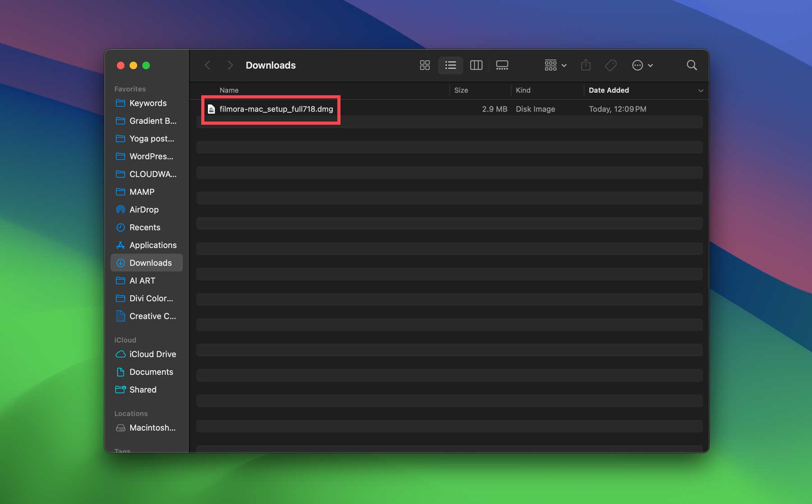Click the Disk Image kind cell
Screen dimensions: 812x504
coord(535,109)
